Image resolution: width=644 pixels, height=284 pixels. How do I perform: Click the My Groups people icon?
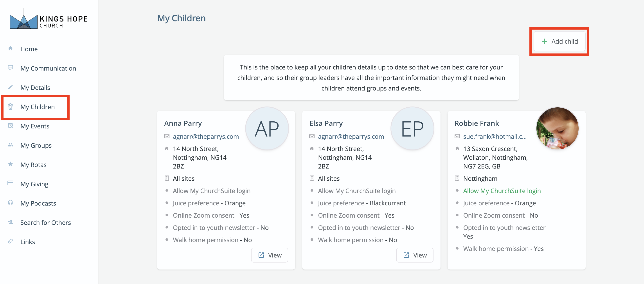click(x=10, y=145)
